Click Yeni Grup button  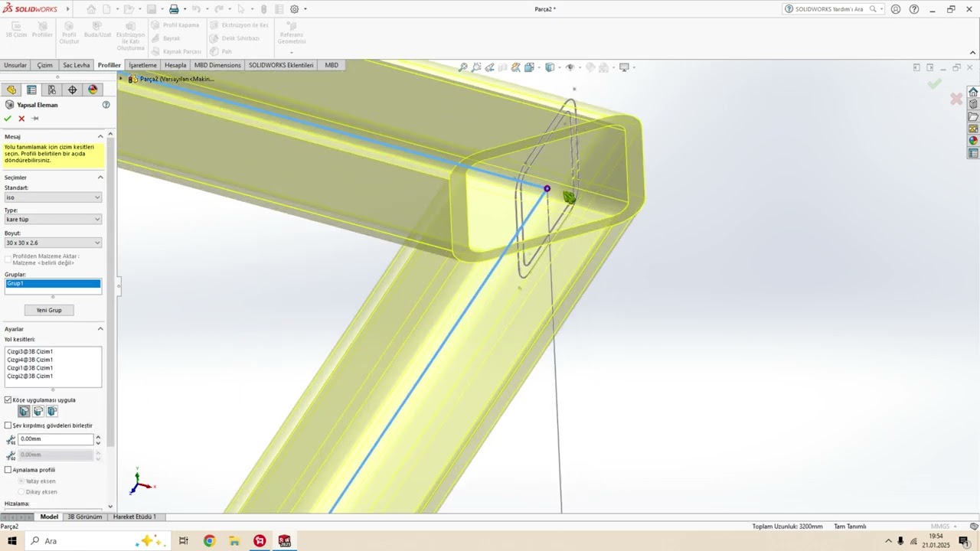pyautogui.click(x=49, y=310)
